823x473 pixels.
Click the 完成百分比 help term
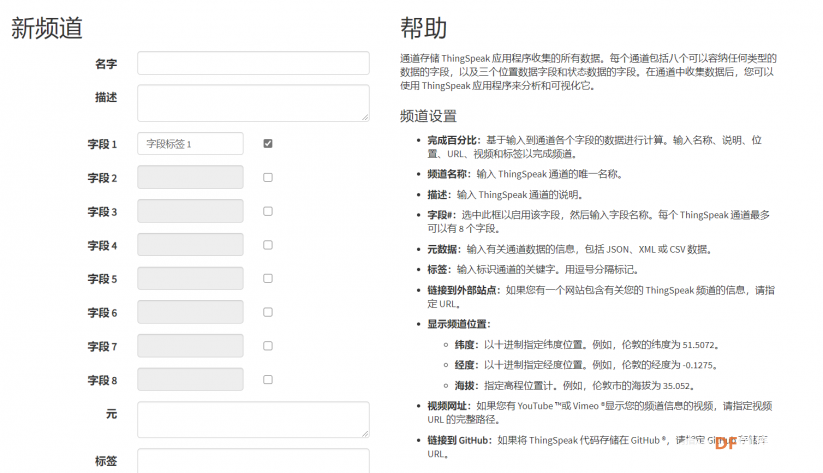click(x=452, y=140)
